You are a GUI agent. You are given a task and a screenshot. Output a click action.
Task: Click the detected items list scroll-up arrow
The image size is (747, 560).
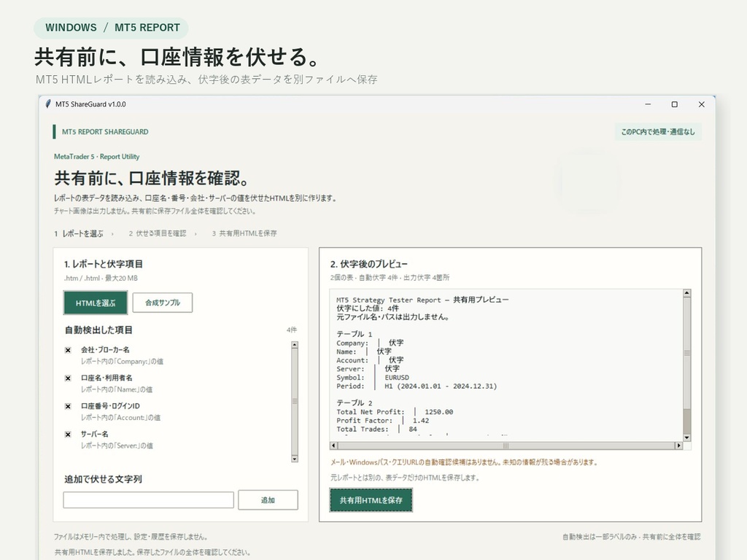click(295, 345)
